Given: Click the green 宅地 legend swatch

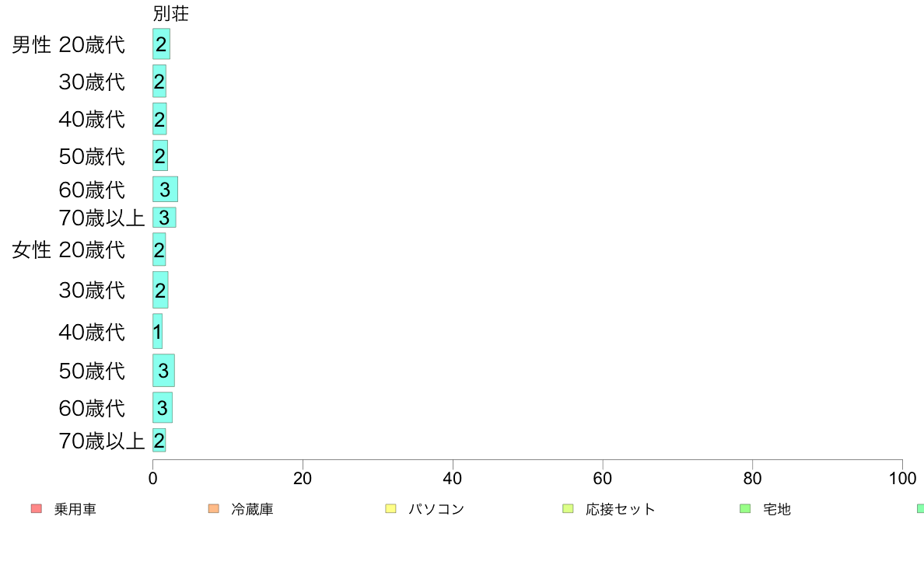Looking at the screenshot, I should [x=745, y=508].
